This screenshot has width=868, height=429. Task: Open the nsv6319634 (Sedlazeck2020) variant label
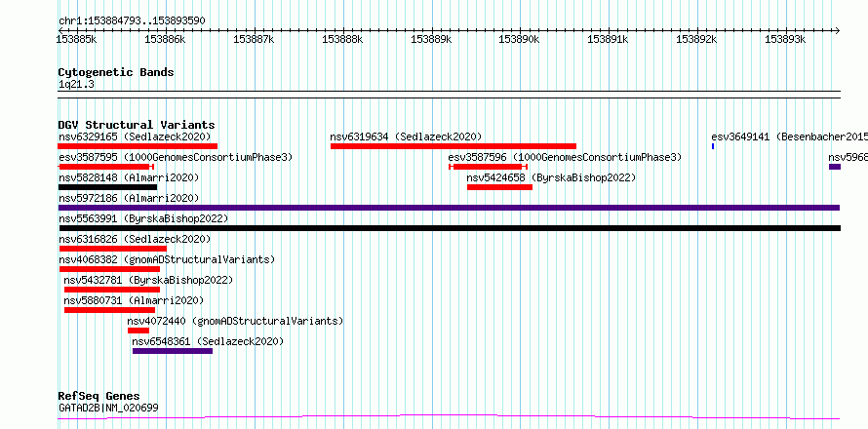click(x=406, y=136)
